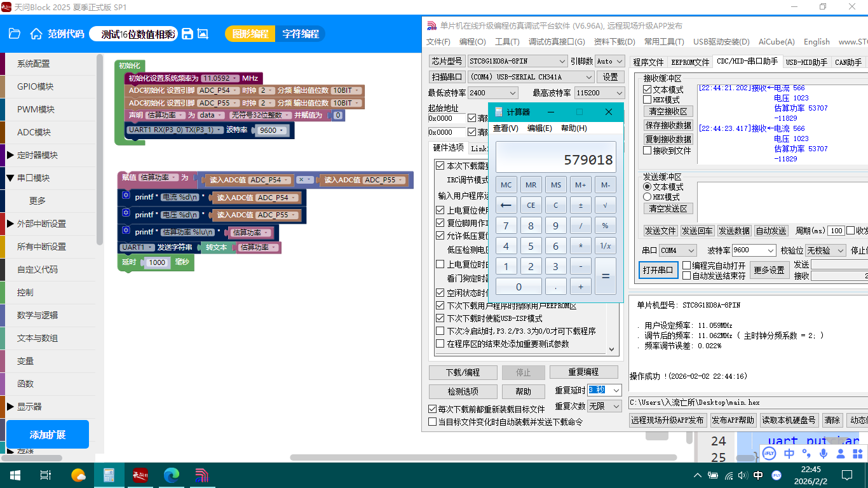The width and height of the screenshot is (868, 488).
Task: Open the 波特率 9600 dropdown in serial helper
Action: pos(754,250)
